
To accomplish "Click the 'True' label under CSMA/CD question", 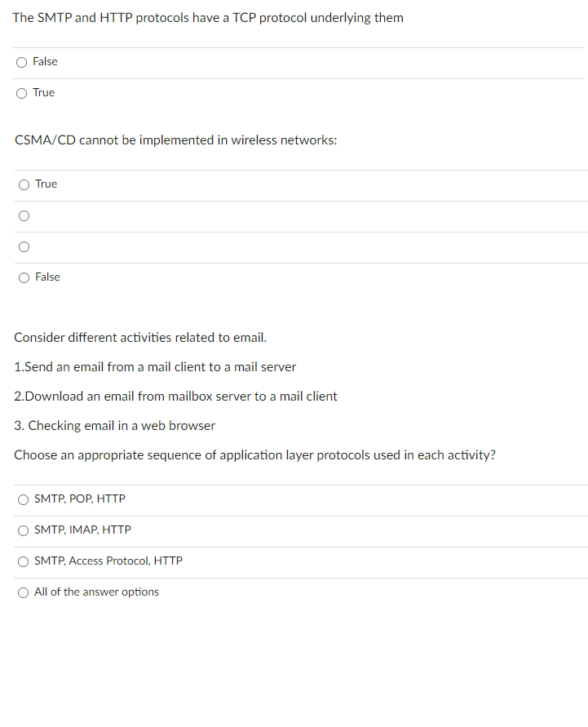I will 46,184.
